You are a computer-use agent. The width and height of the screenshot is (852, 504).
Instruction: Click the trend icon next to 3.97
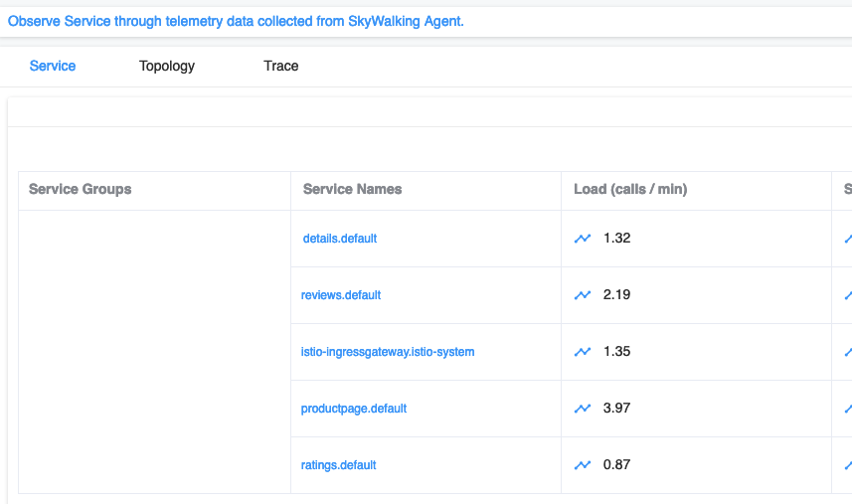(583, 409)
